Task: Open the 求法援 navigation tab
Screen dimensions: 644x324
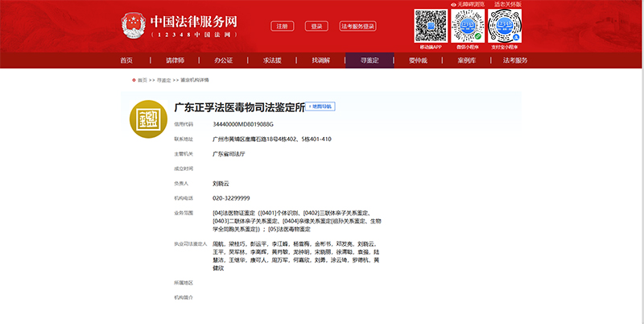Action: [272, 60]
